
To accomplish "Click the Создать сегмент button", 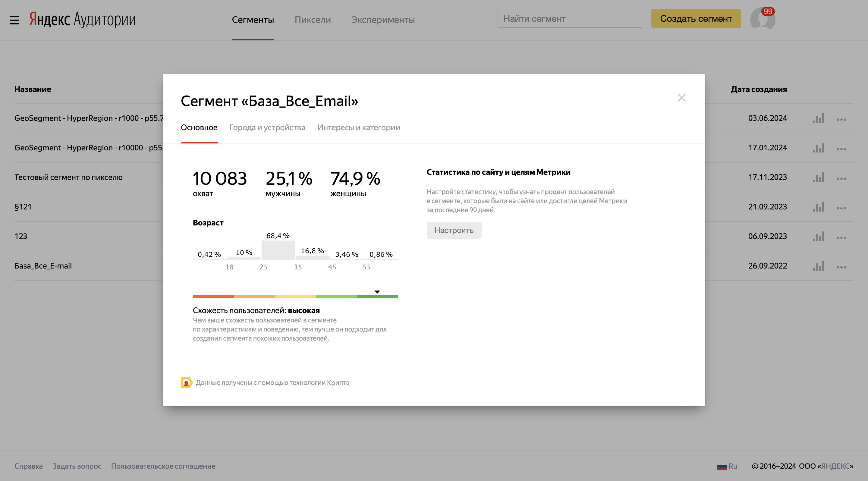I will [696, 18].
